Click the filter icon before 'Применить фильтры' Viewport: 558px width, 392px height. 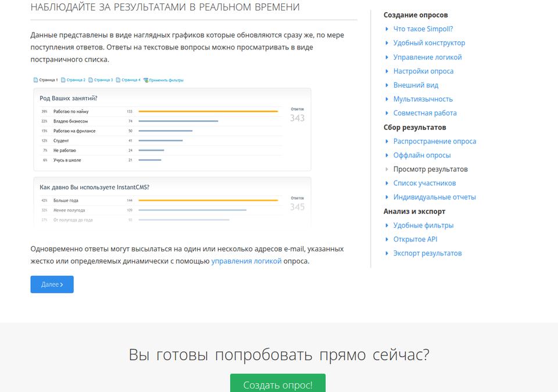pos(145,80)
